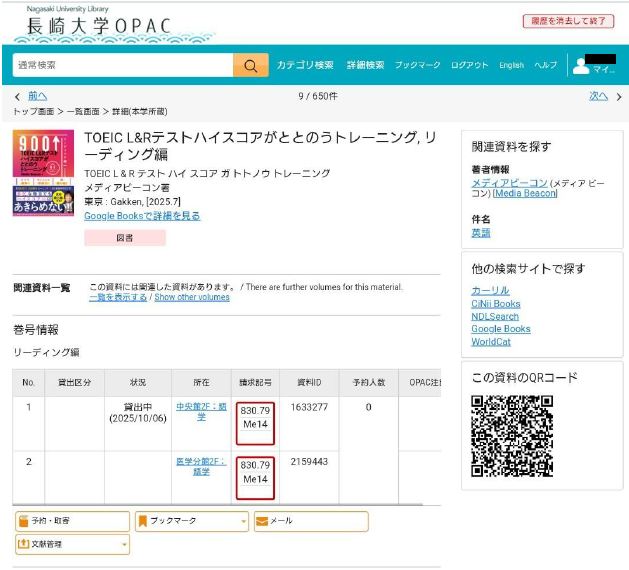Switch language via English menu item
629x570 pixels.
pyautogui.click(x=511, y=65)
